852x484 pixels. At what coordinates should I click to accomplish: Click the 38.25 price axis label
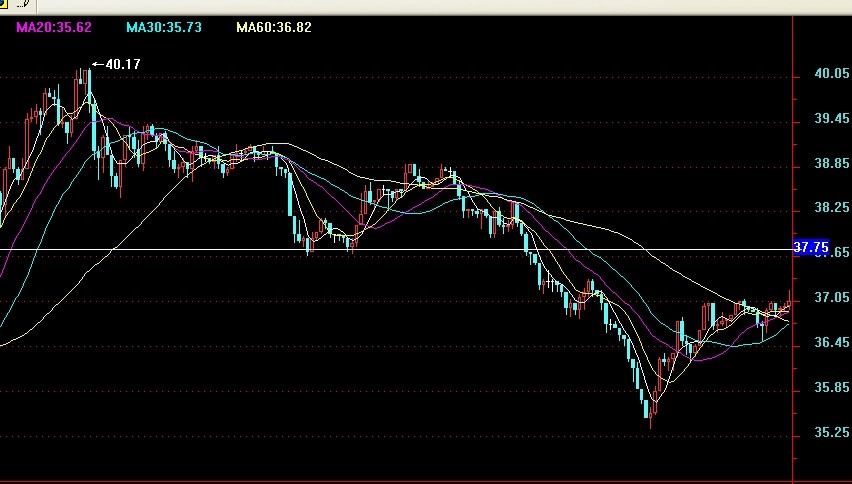[831, 209]
